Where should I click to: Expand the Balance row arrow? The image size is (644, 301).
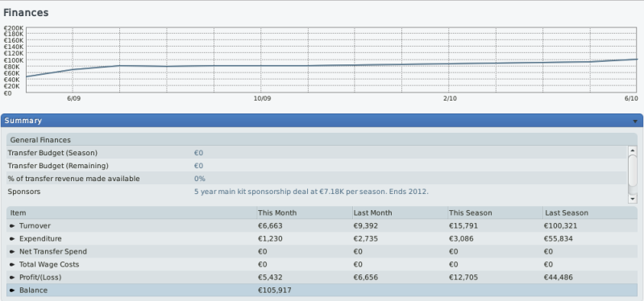tap(12, 291)
